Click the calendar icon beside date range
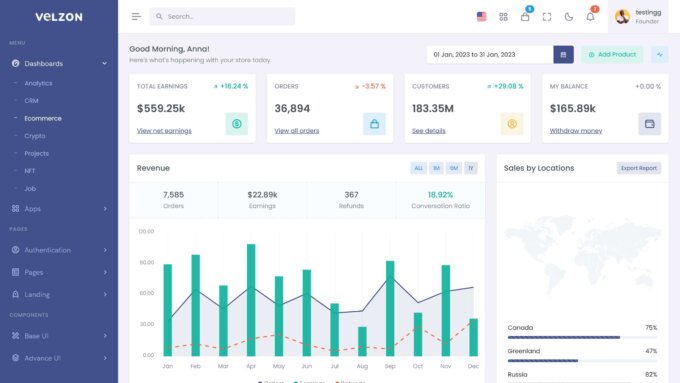Viewport: 680px width, 383px height. click(563, 55)
